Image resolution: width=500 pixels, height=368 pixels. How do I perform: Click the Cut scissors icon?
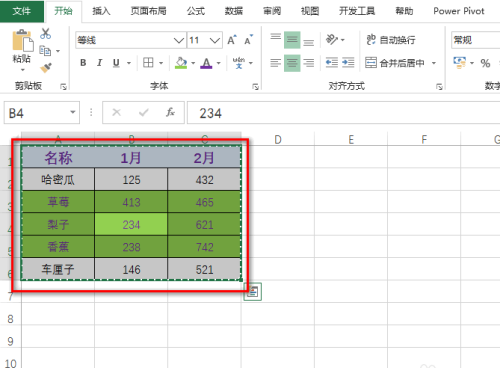coord(45,34)
